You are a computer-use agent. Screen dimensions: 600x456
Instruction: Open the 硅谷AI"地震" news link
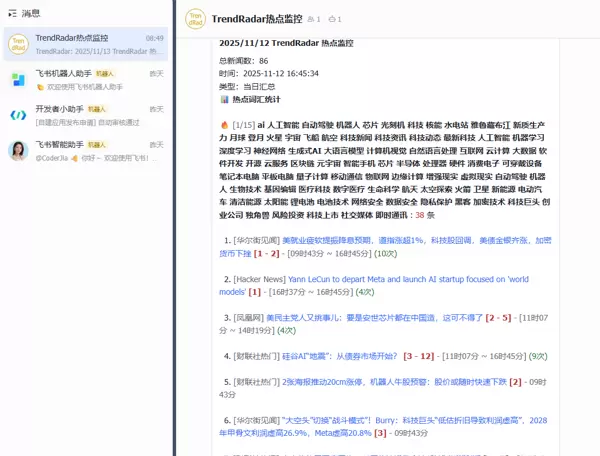click(x=330, y=355)
